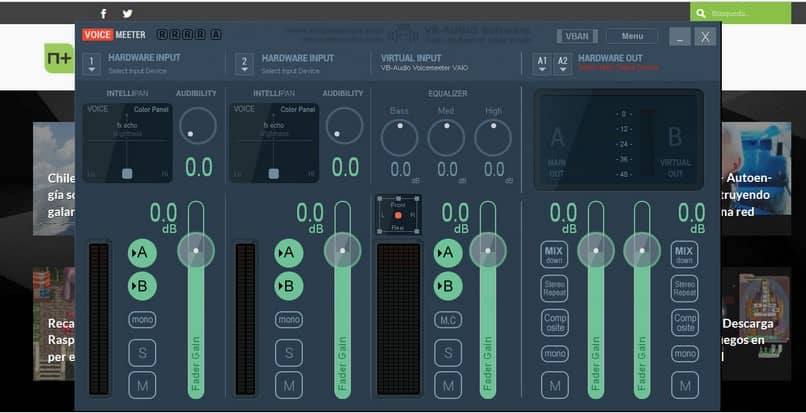Viewport: 806px width, 413px height.
Task: Open the VBAN settings button
Action: [x=577, y=36]
